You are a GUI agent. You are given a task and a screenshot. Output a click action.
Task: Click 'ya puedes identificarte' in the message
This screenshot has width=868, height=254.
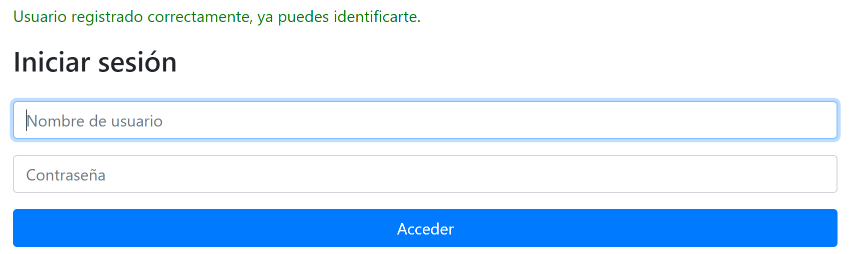pos(338,17)
